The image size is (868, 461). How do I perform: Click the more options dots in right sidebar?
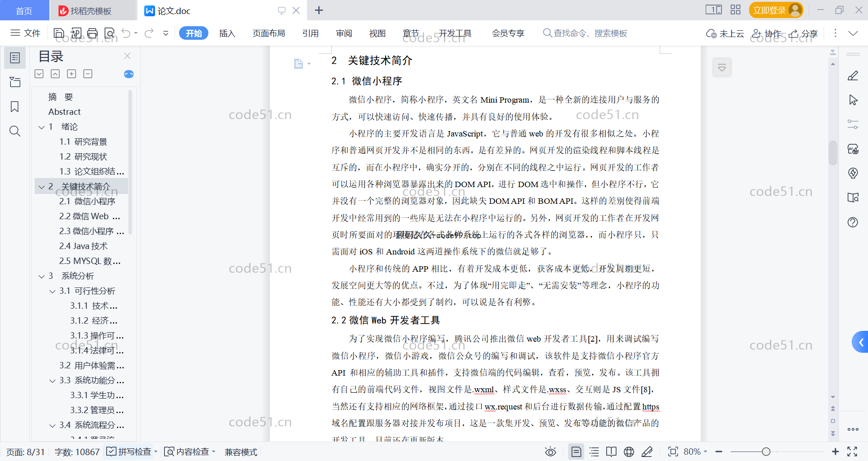point(853,429)
